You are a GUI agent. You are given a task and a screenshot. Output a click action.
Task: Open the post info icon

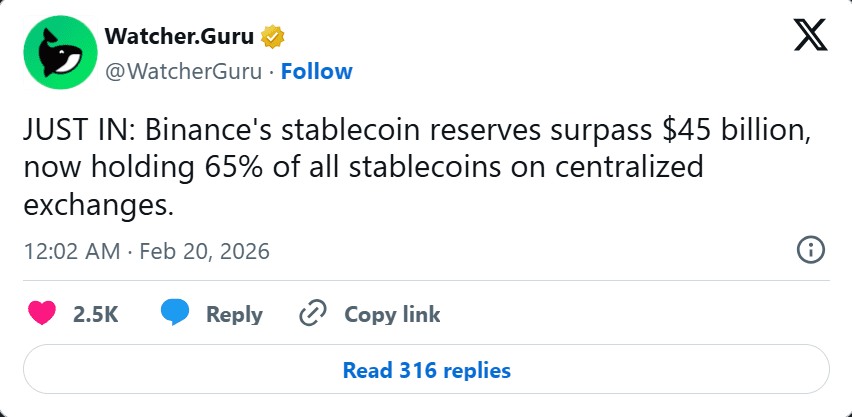click(x=811, y=250)
